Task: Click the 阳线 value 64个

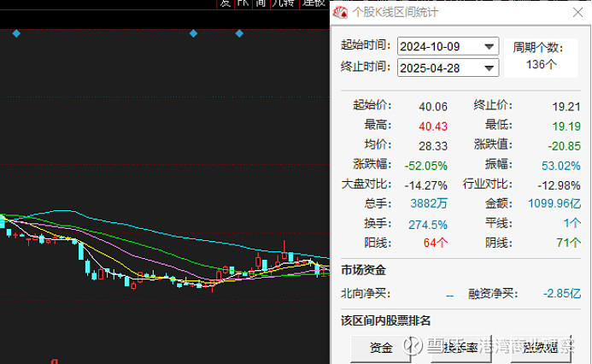Action: click(x=436, y=243)
